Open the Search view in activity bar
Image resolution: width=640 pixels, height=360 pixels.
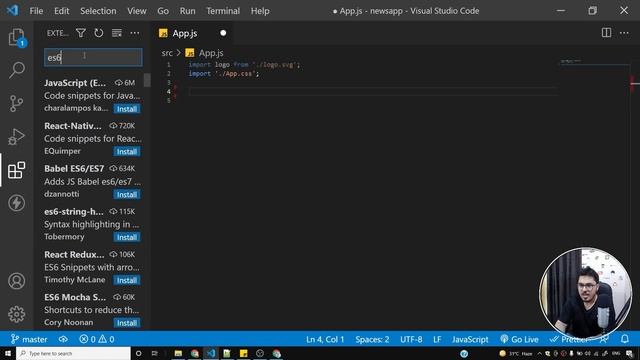click(17, 70)
